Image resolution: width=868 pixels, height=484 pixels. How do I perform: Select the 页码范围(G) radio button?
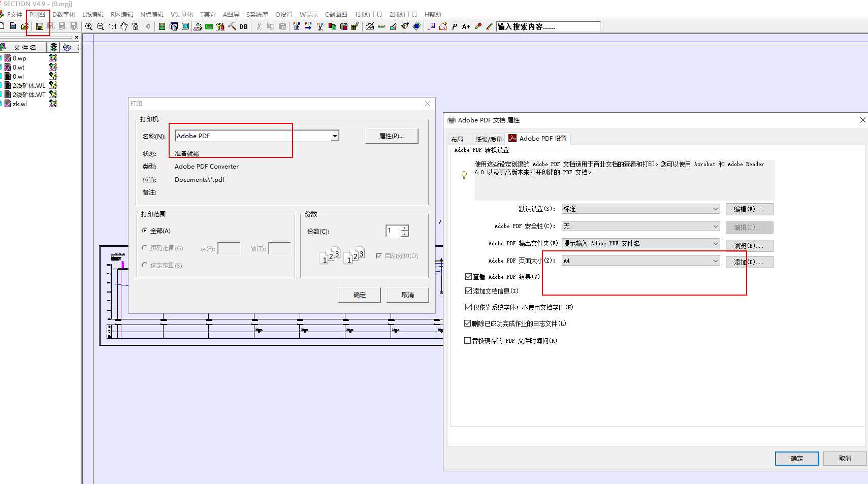coord(145,248)
